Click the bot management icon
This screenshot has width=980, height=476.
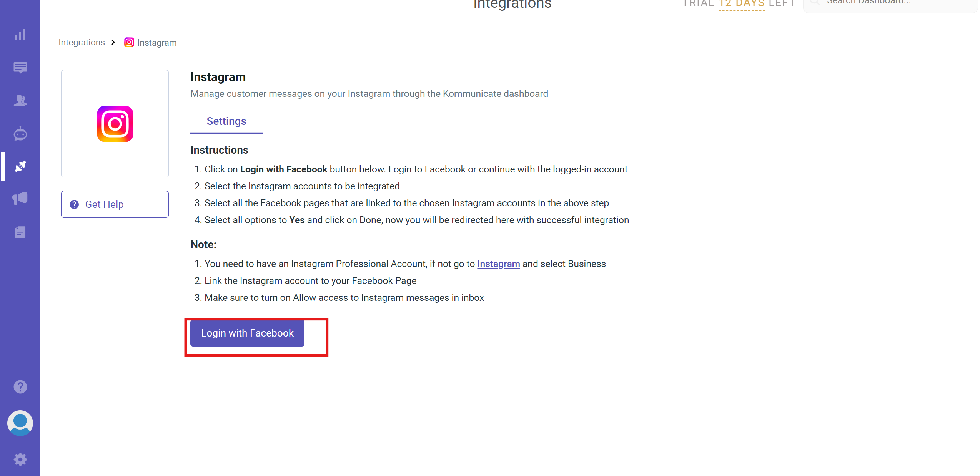[20, 133]
